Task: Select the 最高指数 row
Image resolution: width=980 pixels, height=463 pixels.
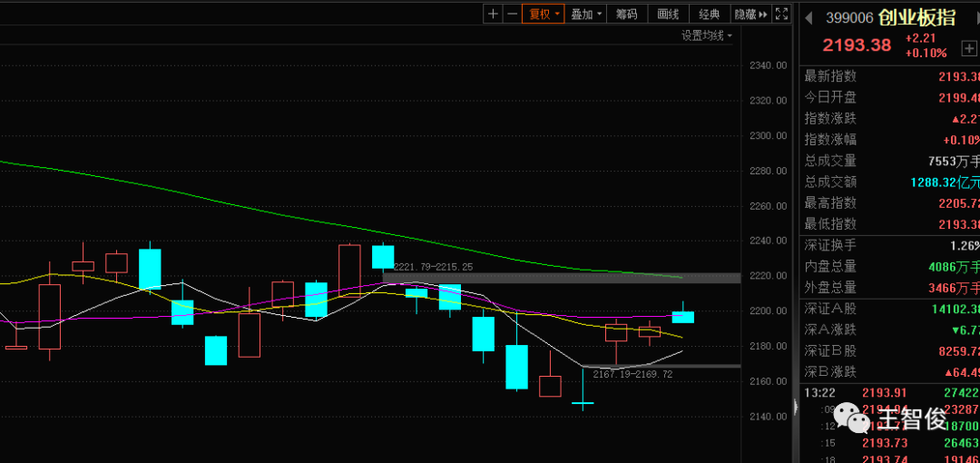Action: pyautogui.click(x=892, y=202)
